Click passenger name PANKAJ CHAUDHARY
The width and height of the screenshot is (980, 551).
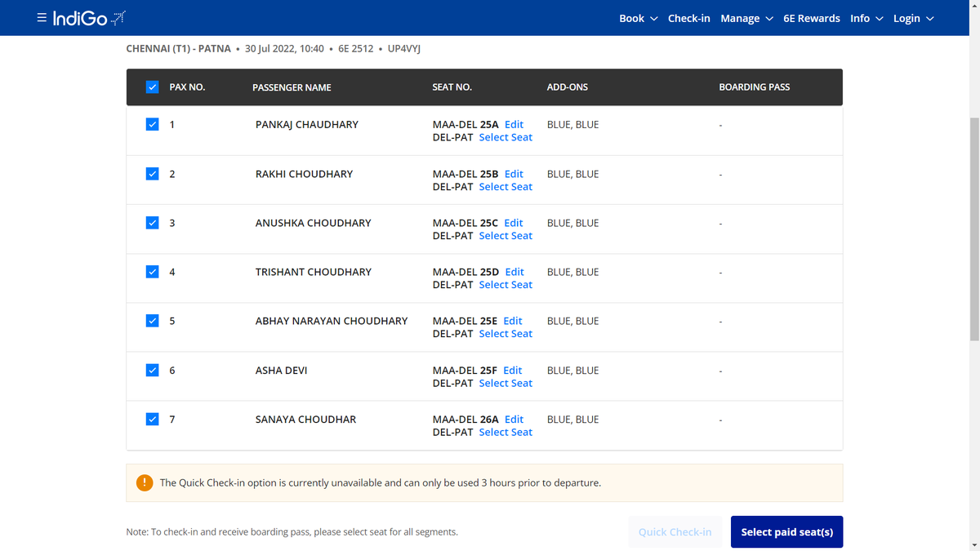[x=307, y=125]
